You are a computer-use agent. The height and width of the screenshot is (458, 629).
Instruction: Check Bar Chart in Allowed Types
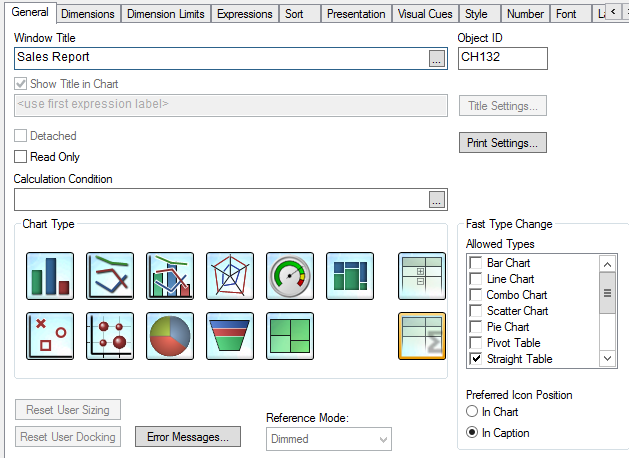coord(476,263)
